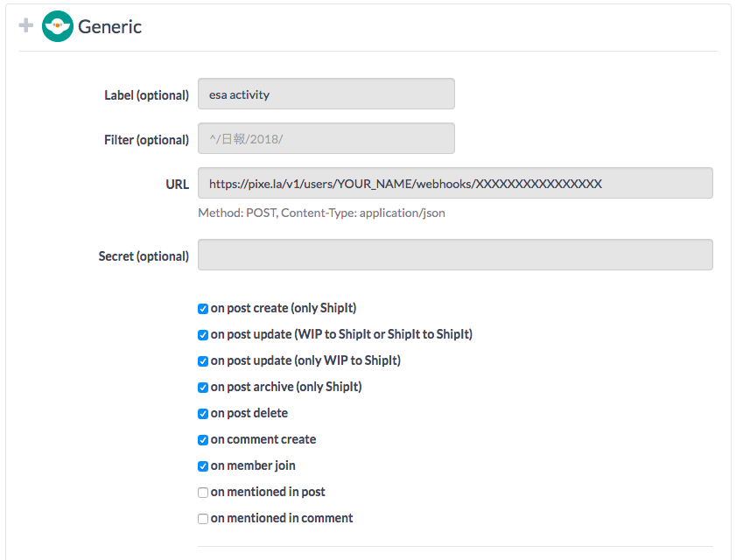Select the Secret optional input box
Screen dimensions: 736x560
[x=455, y=255]
